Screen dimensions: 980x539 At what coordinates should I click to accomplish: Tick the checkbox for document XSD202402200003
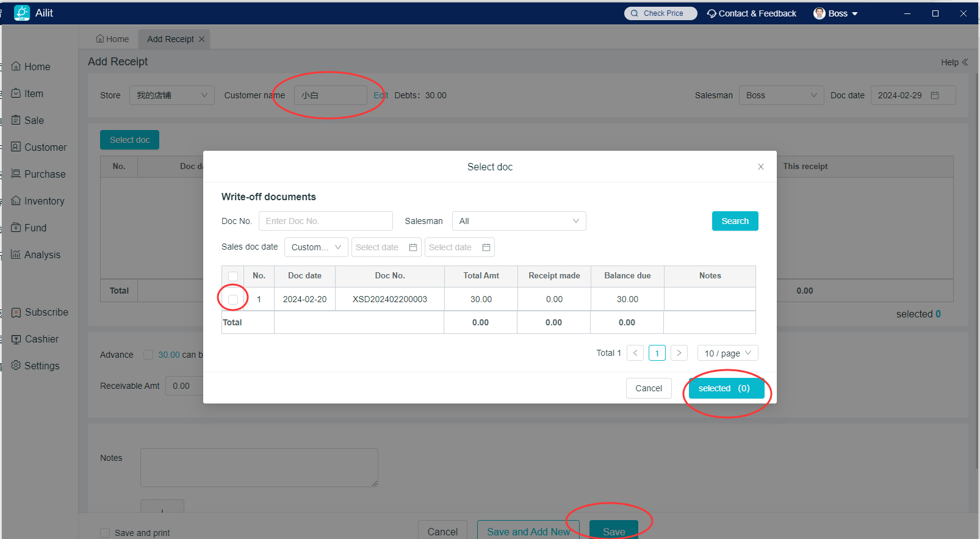233,299
